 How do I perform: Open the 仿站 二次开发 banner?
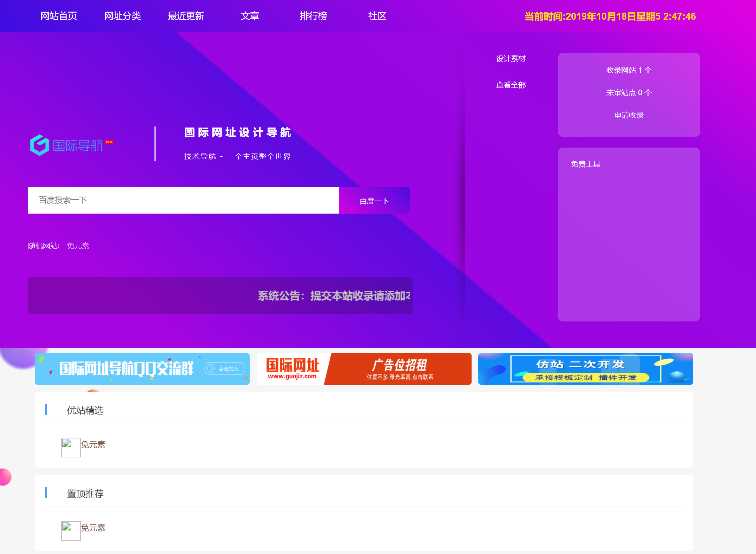585,369
